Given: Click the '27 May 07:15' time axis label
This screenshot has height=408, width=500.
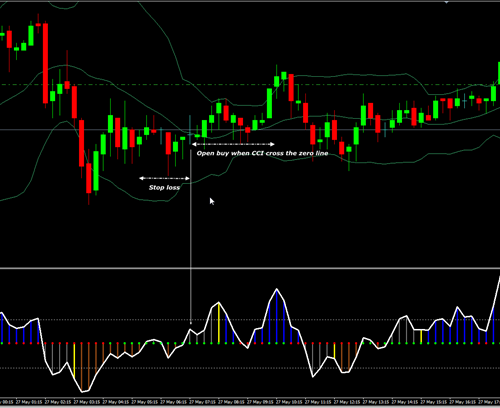Looking at the screenshot, I should 203,402.
